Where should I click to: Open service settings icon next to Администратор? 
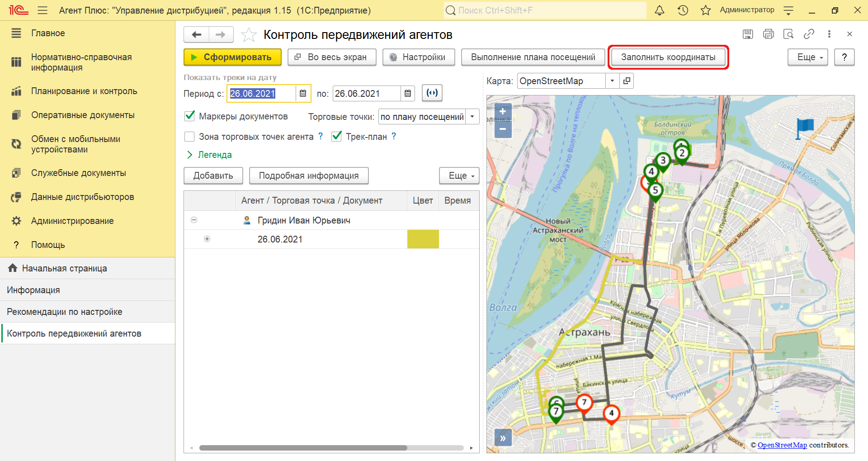click(x=788, y=10)
